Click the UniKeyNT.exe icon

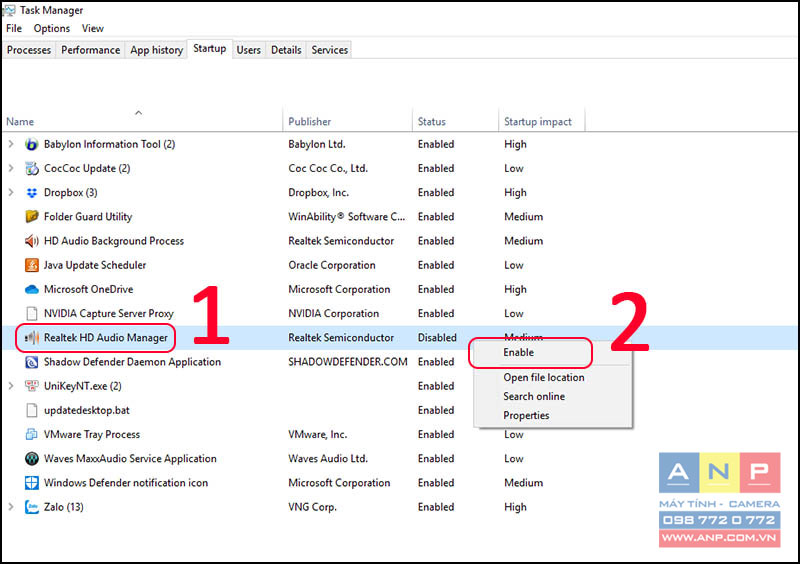32,386
